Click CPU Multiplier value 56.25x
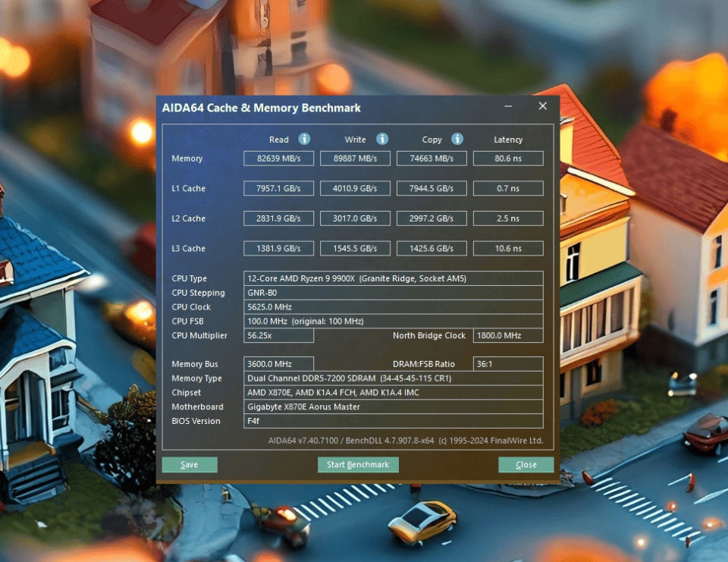 click(278, 335)
